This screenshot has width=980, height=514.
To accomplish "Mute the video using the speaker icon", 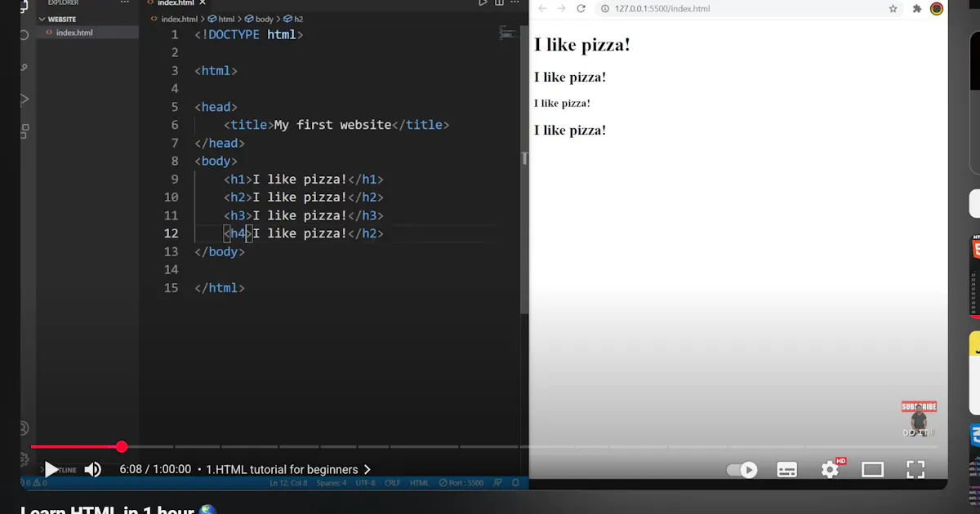I will (93, 469).
